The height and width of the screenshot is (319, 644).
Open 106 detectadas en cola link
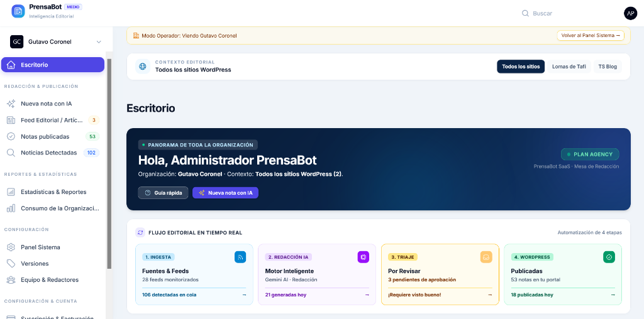169,295
